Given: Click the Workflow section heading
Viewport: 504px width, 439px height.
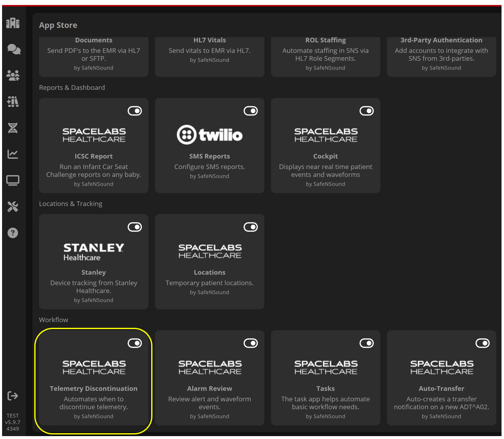Looking at the screenshot, I should pos(54,320).
